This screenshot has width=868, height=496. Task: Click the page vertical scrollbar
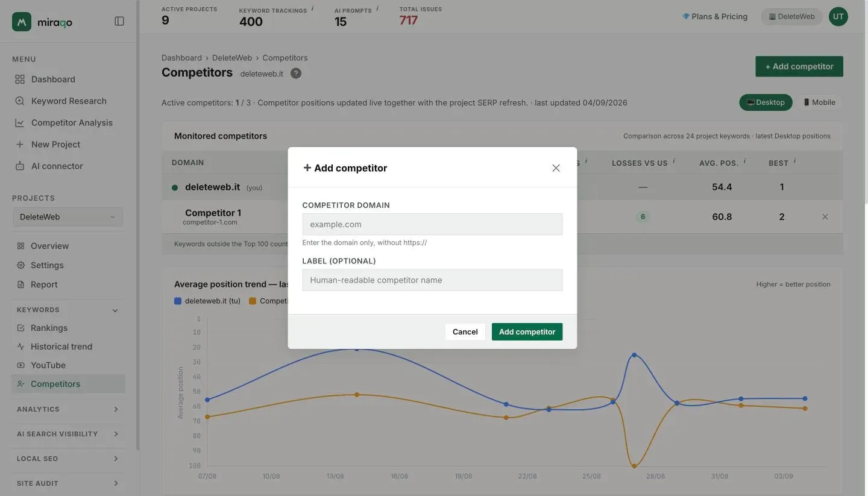click(865, 102)
